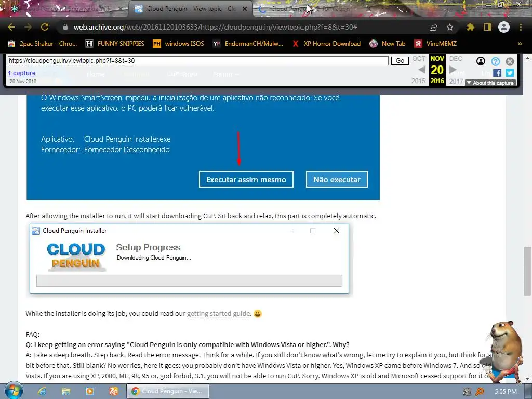Viewport: 532px width, 399px height.
Task: Launch Internet Explorer from taskbar
Action: (x=42, y=391)
